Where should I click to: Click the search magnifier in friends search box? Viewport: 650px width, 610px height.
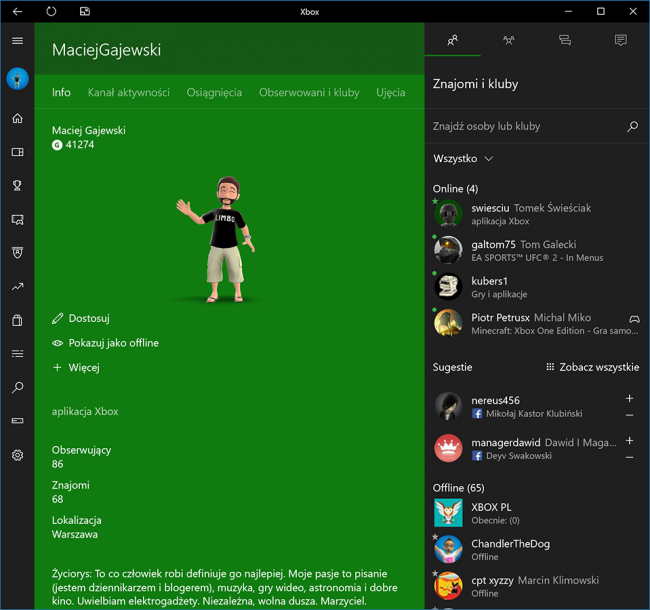[x=633, y=126]
